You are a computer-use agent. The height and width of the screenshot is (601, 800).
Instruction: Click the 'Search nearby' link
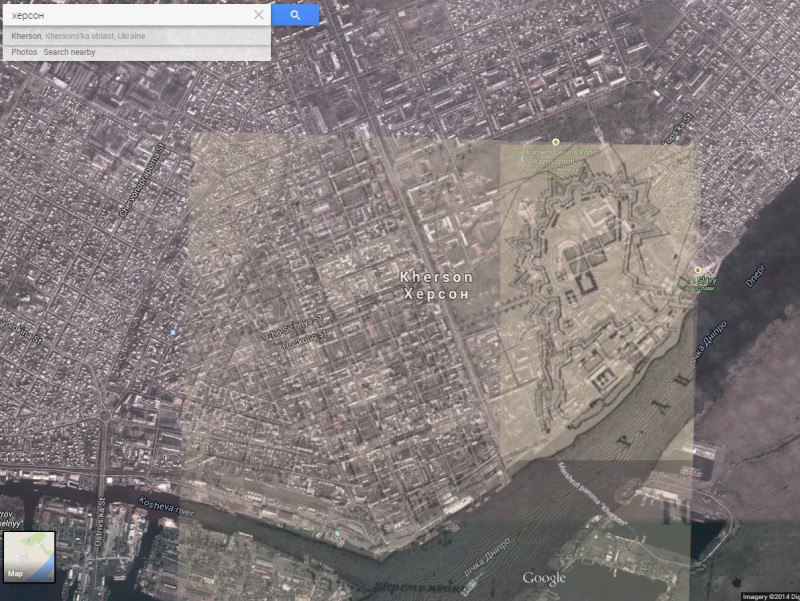click(x=69, y=52)
